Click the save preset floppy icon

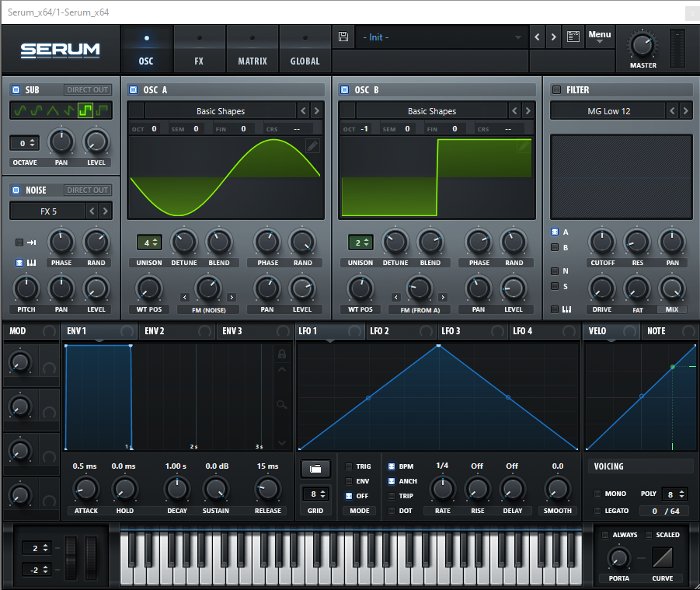tap(343, 37)
